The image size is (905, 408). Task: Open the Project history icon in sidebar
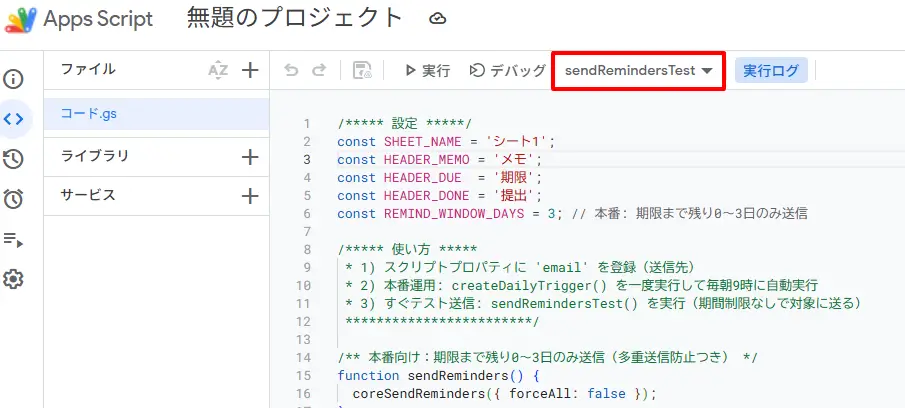coord(14,159)
